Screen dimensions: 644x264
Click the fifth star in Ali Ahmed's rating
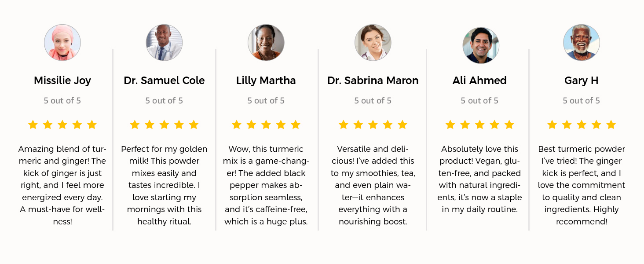[x=509, y=125]
